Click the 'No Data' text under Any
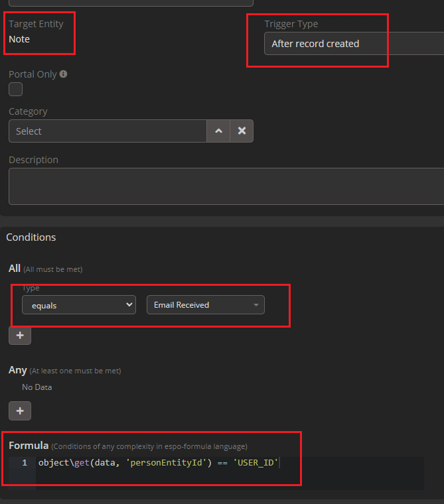This screenshot has height=504, width=444. 37,387
